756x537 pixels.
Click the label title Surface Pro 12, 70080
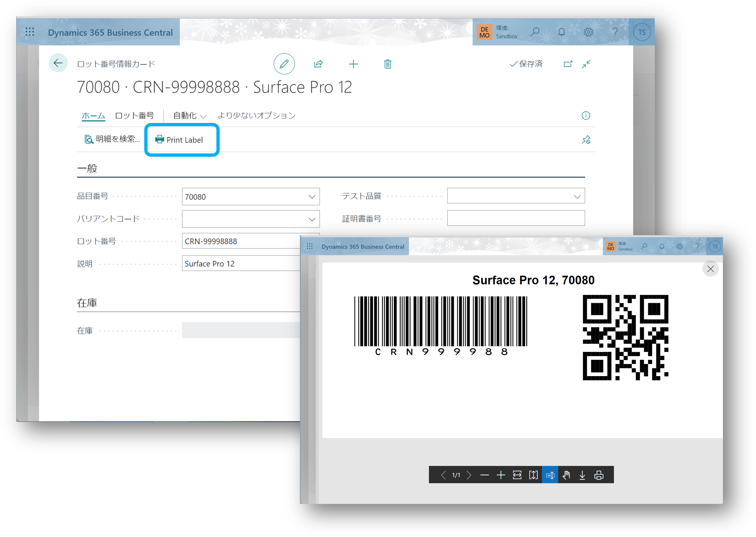click(533, 280)
